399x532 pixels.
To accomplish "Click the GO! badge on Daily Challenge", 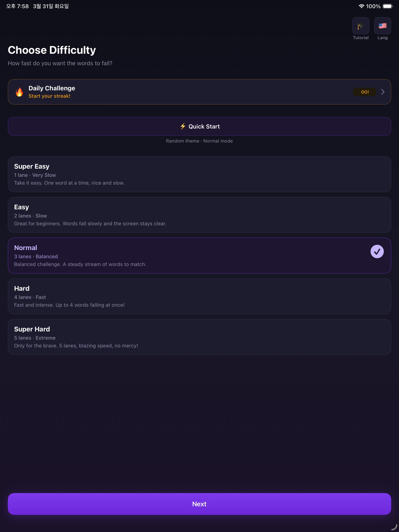I will 365,92.
